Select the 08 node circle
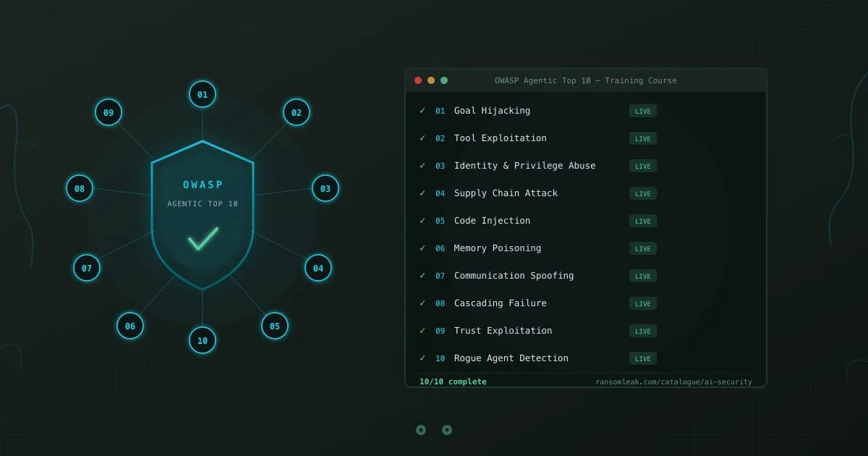The height and width of the screenshot is (456, 868). tap(80, 188)
